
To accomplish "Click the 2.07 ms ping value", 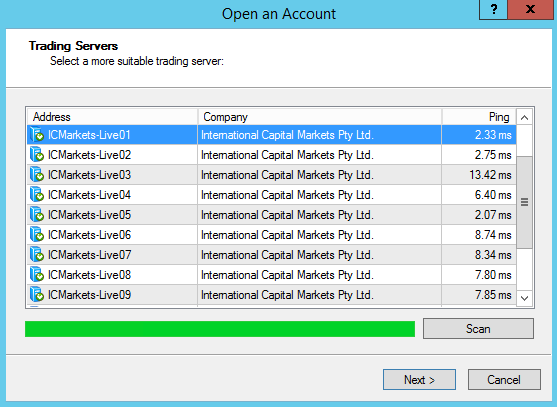I will (x=493, y=215).
